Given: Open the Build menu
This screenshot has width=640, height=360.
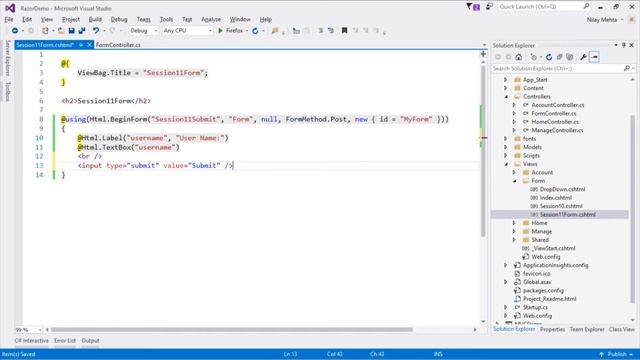Looking at the screenshot, I should (95, 19).
